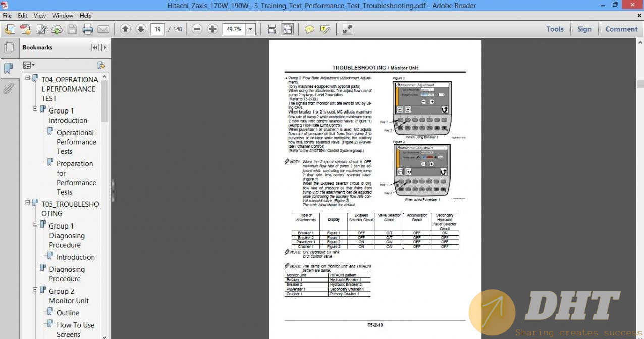The width and height of the screenshot is (644, 339).
Task: Click the expand current bookmark icon
Action: [101, 65]
